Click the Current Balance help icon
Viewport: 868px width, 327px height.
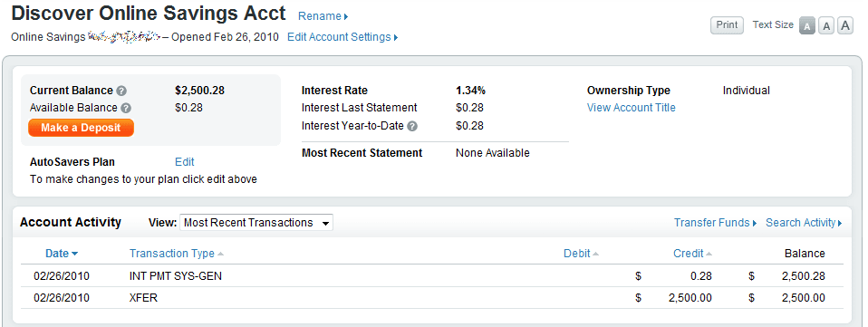[x=121, y=91]
